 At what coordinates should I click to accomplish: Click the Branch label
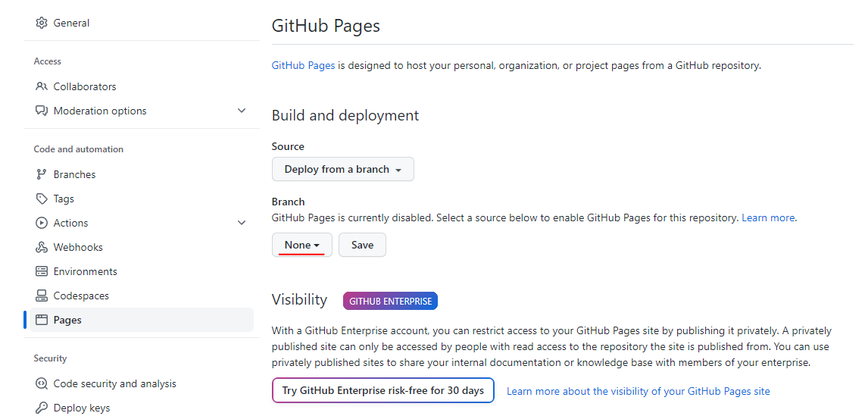pyautogui.click(x=289, y=202)
